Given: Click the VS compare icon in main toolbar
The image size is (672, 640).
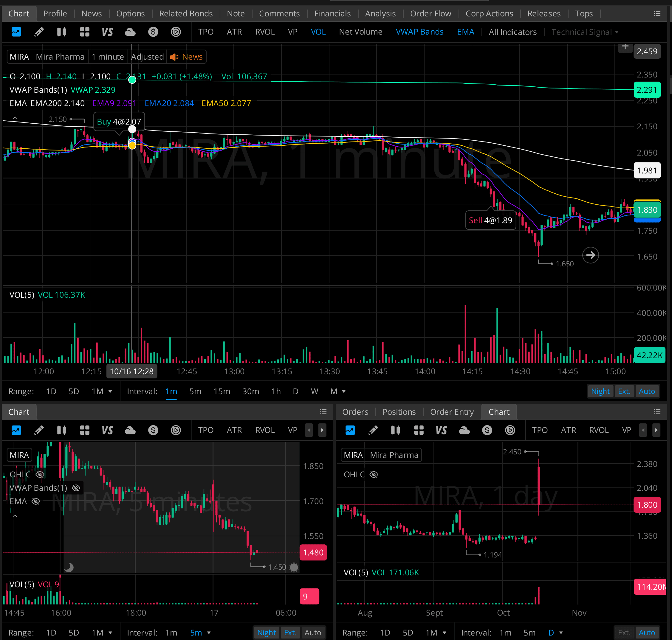Looking at the screenshot, I should click(x=107, y=32).
